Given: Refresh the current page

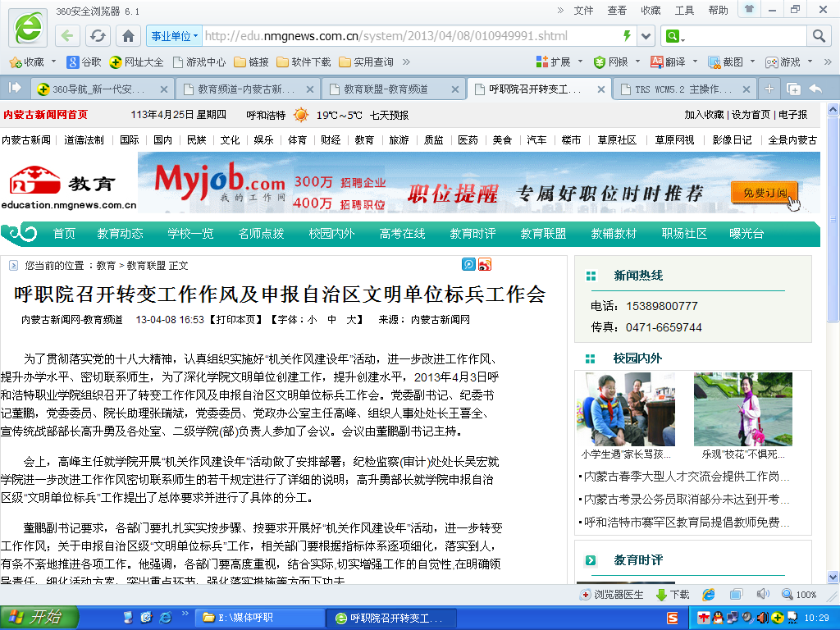Looking at the screenshot, I should [98, 36].
